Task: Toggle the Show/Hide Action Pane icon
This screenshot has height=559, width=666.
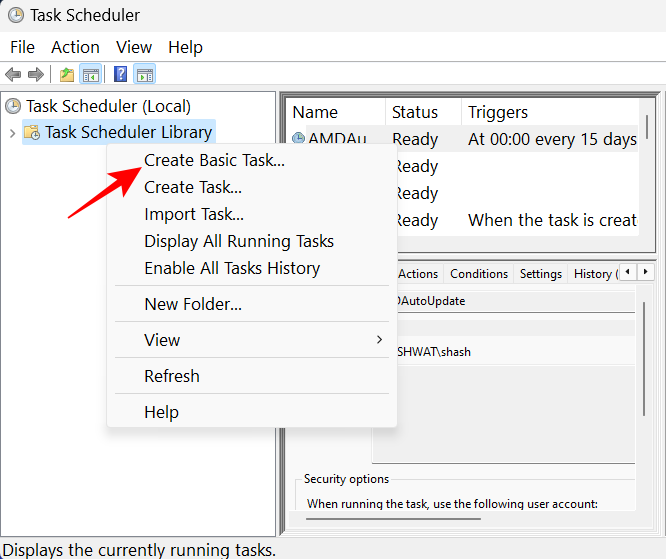Action: [x=145, y=74]
